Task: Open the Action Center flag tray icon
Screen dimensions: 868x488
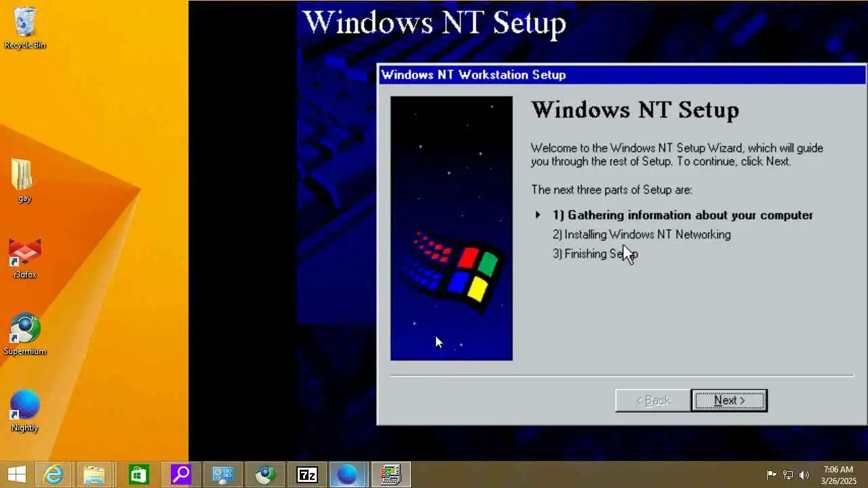Action: point(772,475)
